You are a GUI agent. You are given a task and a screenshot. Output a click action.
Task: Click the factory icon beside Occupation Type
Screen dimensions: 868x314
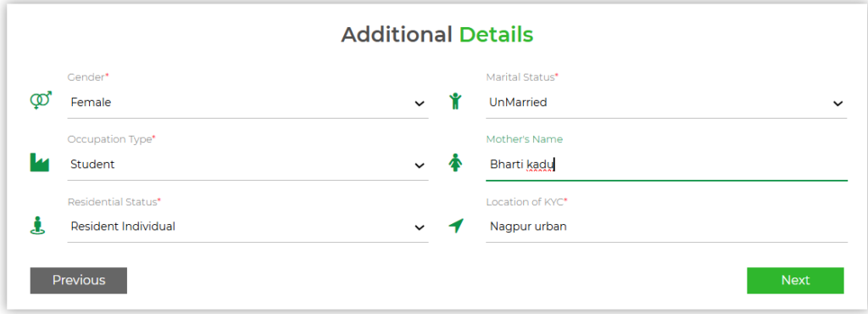pyautogui.click(x=39, y=162)
